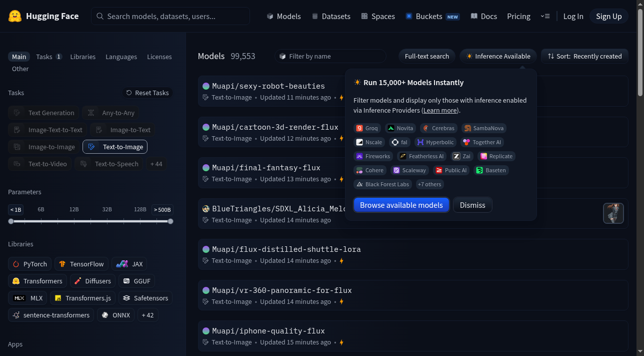Viewport: 644px width, 356px height.
Task: Filter by Transformers.js library
Action: coord(83,298)
